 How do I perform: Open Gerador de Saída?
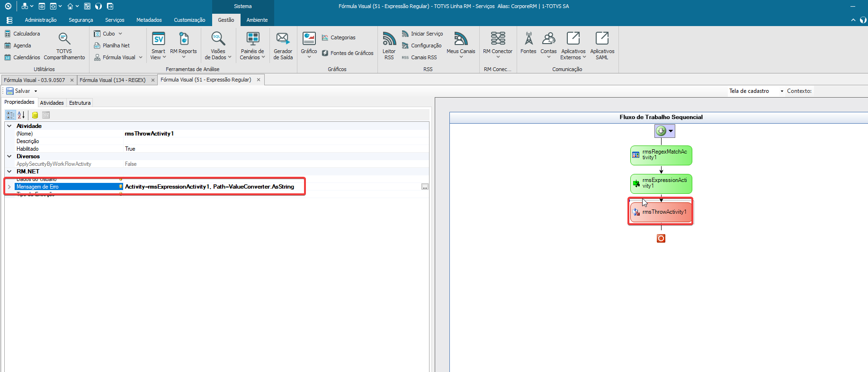tap(283, 46)
